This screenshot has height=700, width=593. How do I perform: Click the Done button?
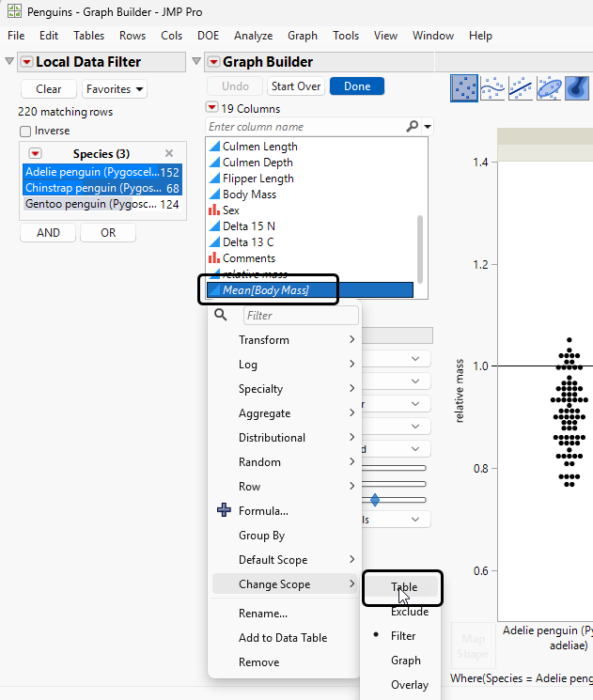pos(357,86)
